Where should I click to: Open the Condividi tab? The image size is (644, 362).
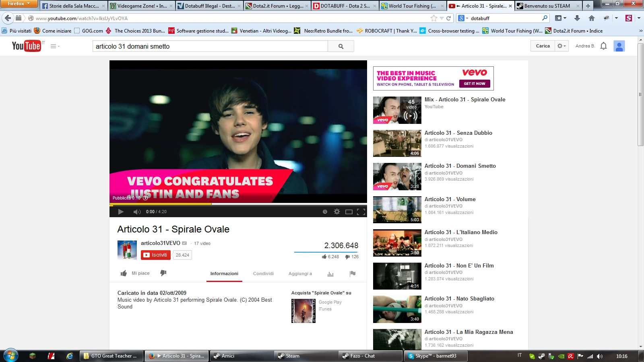263,274
